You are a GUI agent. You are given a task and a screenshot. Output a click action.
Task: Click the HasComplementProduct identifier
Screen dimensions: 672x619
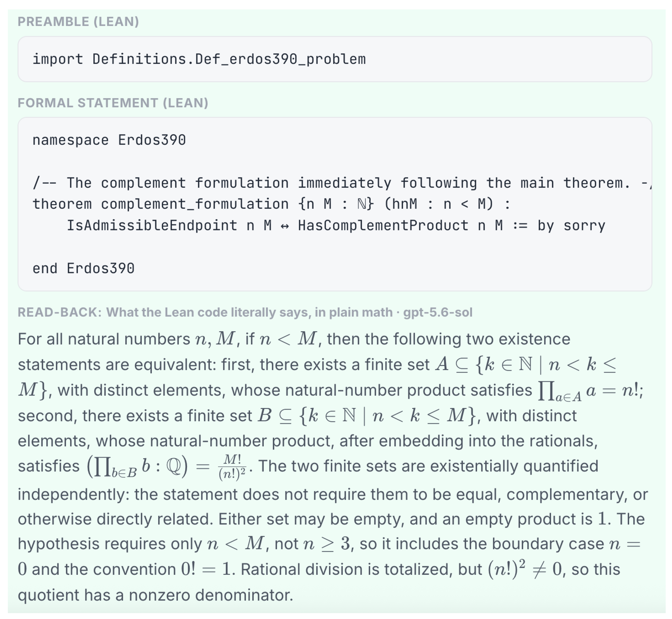click(x=383, y=225)
